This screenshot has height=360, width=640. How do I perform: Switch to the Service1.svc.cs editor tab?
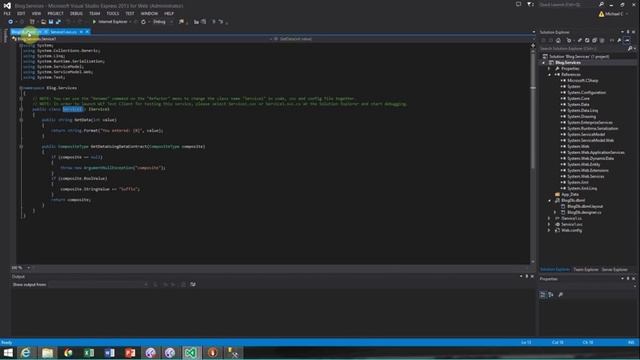[x=64, y=32]
